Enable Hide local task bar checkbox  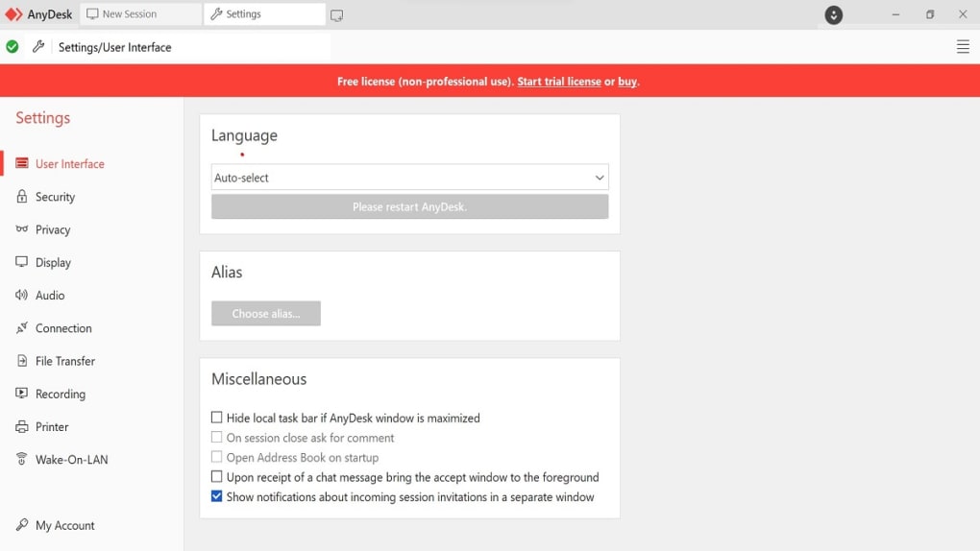point(217,418)
